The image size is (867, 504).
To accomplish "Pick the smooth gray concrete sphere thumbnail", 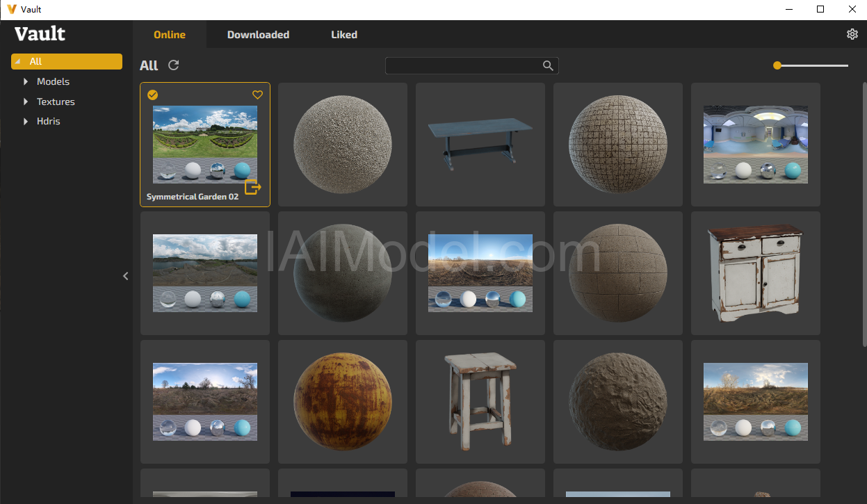I will (x=343, y=273).
